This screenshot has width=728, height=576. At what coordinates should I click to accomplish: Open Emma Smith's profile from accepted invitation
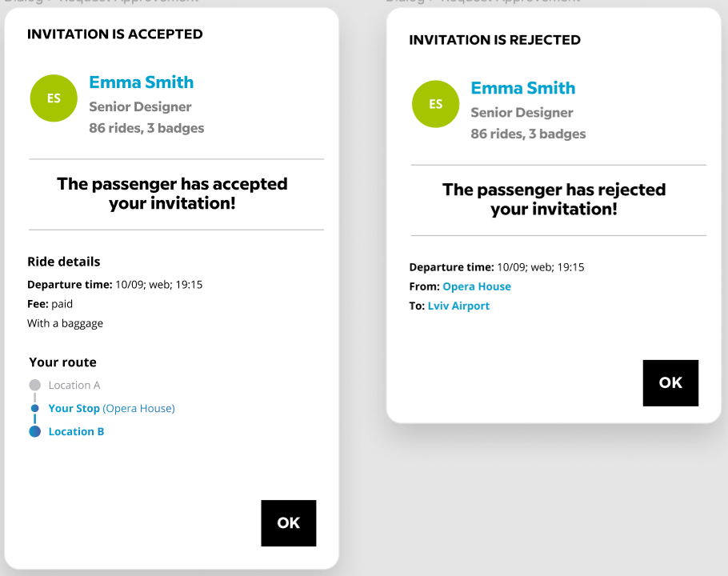click(x=141, y=82)
